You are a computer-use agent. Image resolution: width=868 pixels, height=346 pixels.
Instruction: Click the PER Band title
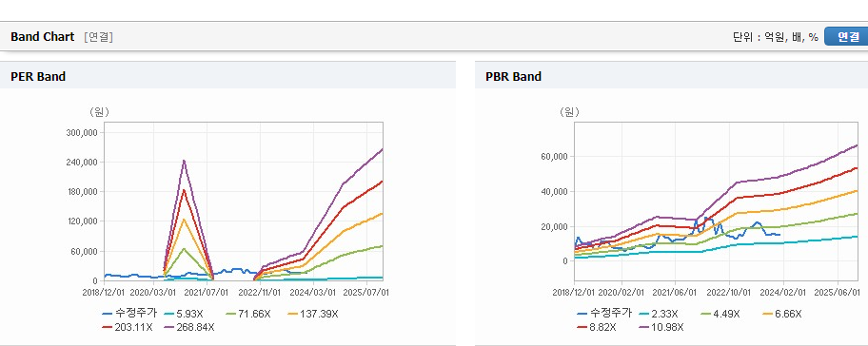(38, 76)
